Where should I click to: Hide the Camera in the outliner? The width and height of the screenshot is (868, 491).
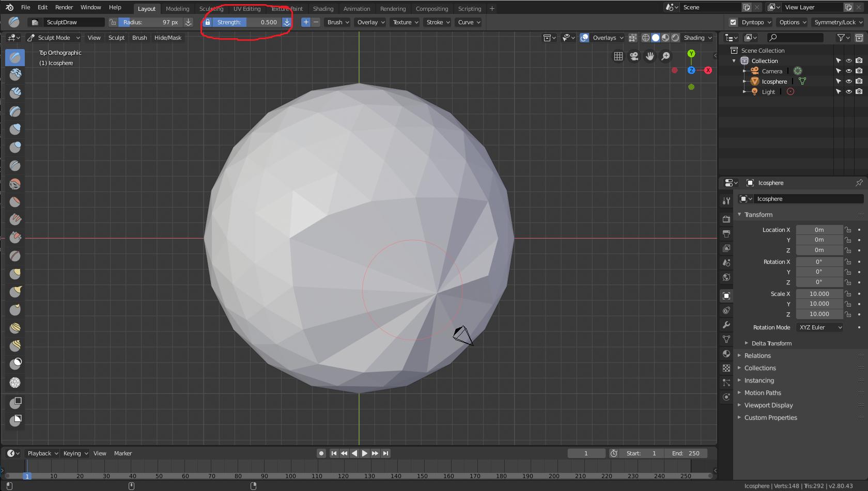tap(848, 71)
